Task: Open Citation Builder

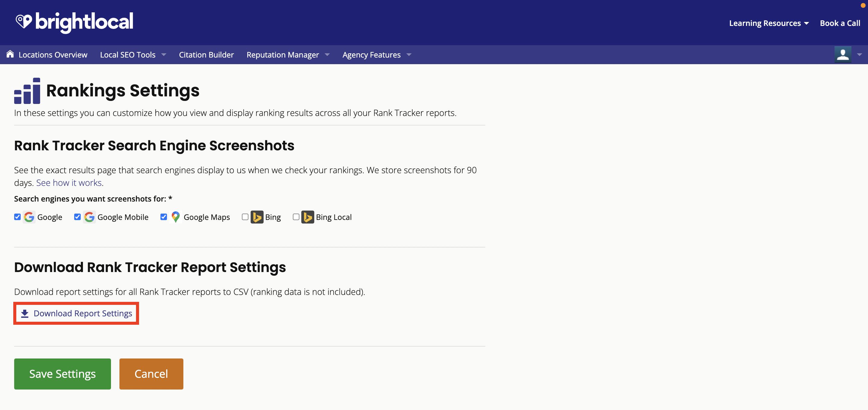Action: click(x=206, y=55)
